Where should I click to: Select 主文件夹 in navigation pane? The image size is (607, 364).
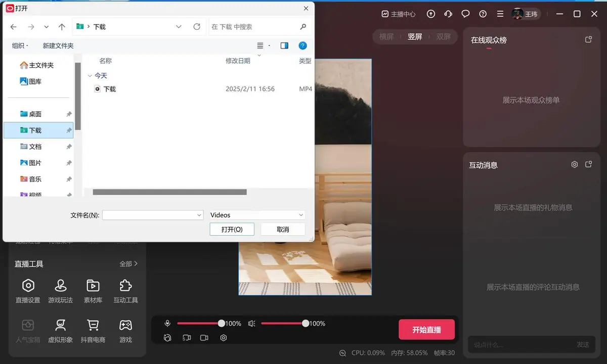coord(36,65)
